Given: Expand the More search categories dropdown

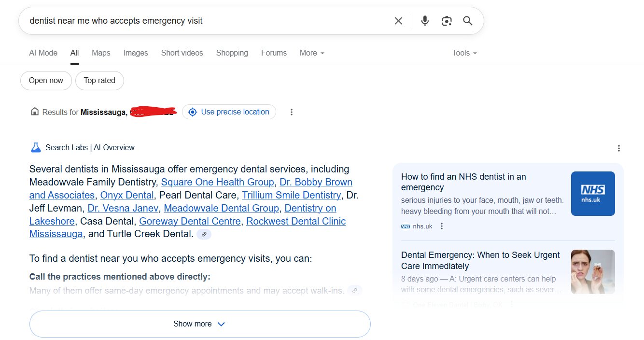Looking at the screenshot, I should [312, 53].
